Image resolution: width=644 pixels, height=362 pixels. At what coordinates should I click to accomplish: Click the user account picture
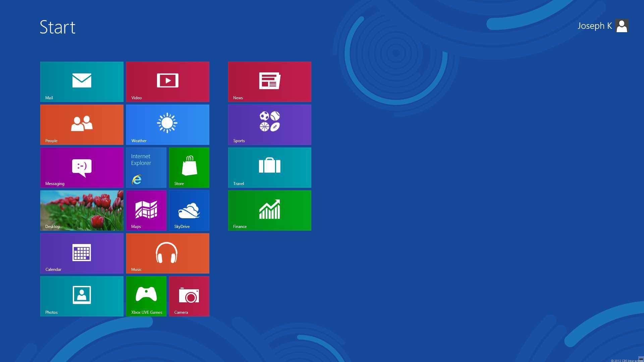point(622,26)
